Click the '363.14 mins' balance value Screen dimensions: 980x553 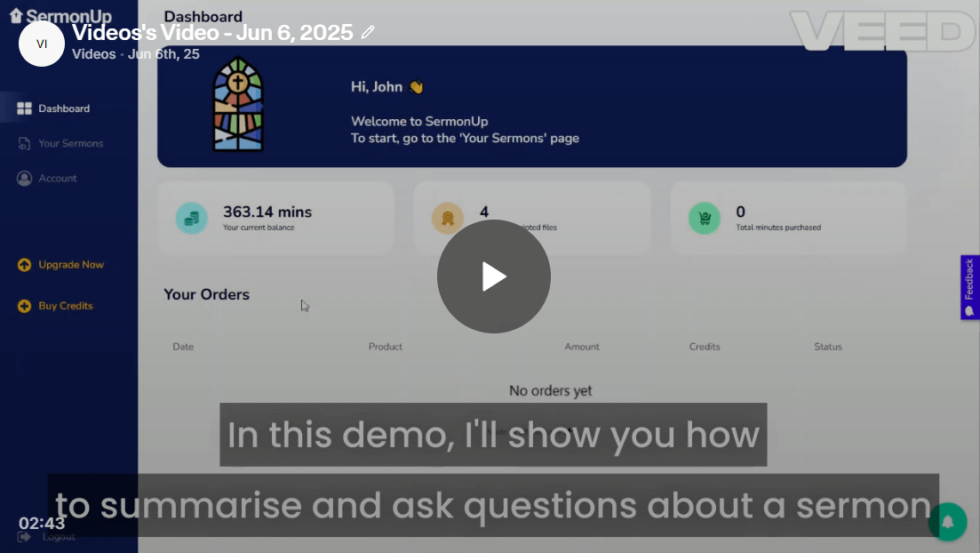point(267,212)
